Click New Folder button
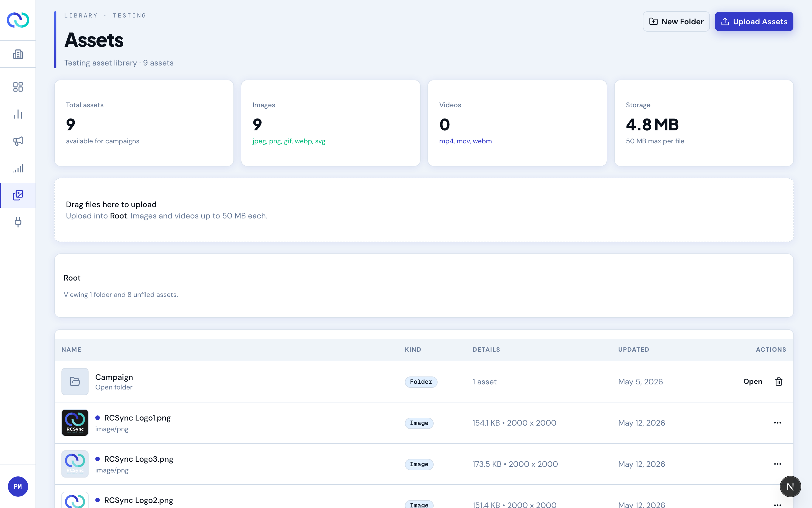This screenshot has width=812, height=508. 676,21
